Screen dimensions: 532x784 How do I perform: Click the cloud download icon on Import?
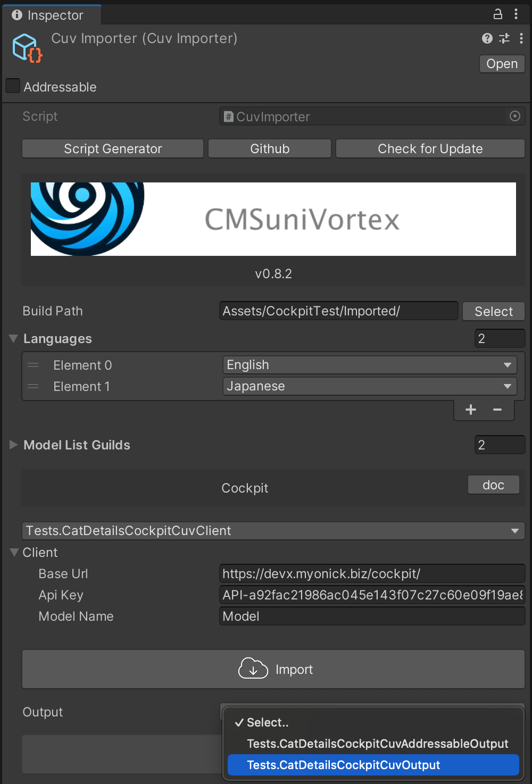tap(253, 669)
